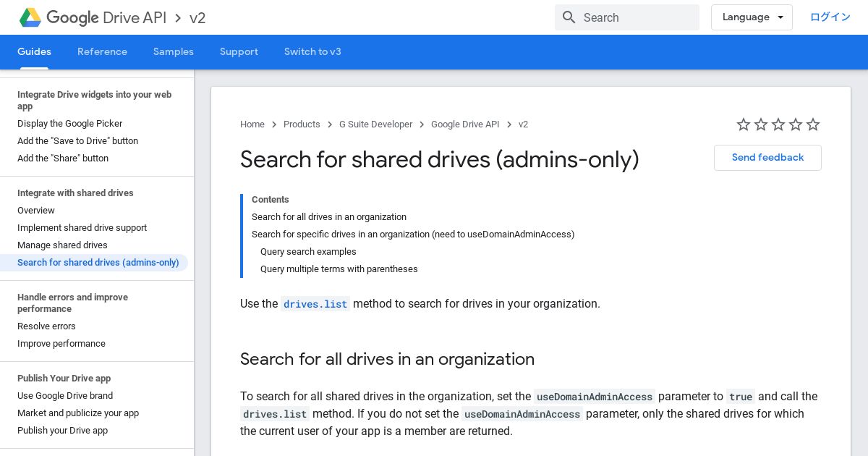Open Use Google Drive brand sidebar item

click(65, 396)
